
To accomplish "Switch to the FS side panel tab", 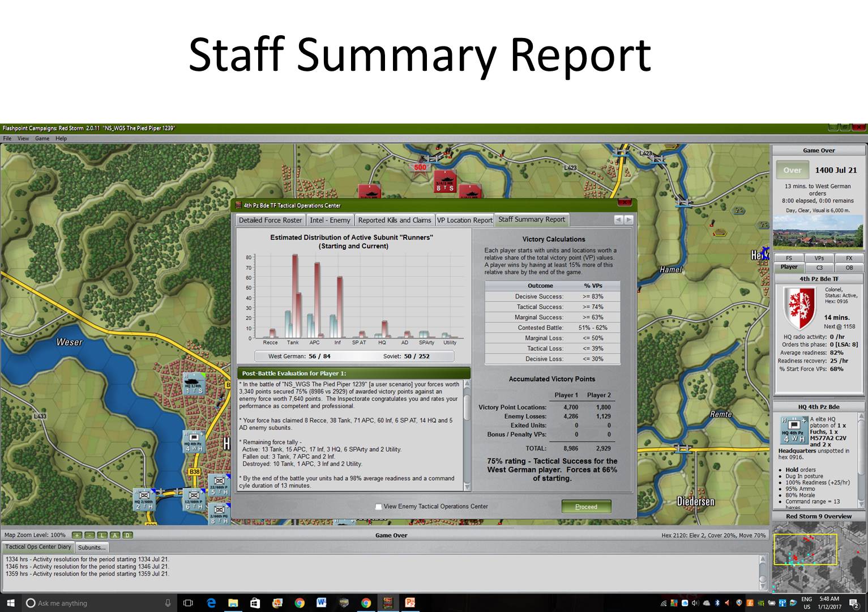I will click(789, 258).
